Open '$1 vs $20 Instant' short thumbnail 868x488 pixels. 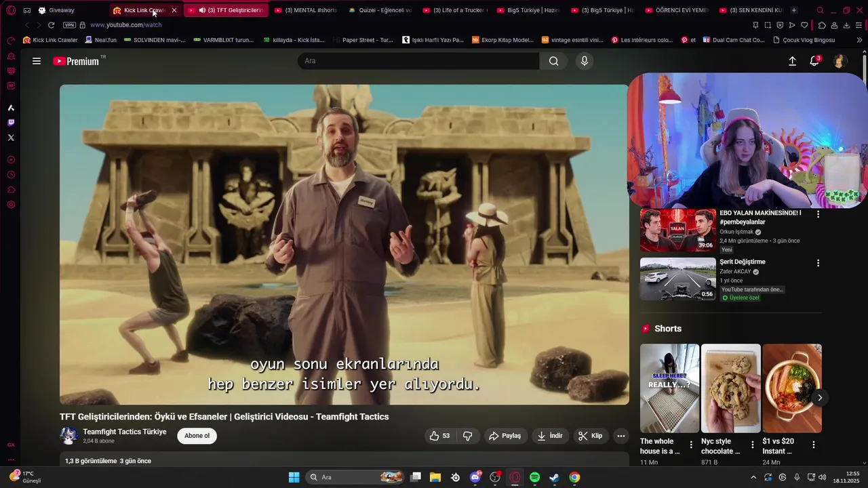pyautogui.click(x=792, y=388)
